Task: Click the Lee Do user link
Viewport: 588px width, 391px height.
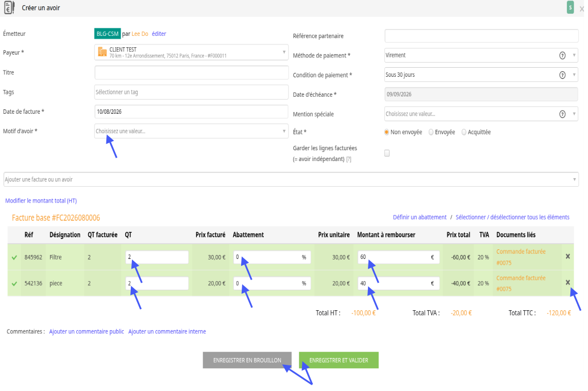Action: pyautogui.click(x=140, y=34)
